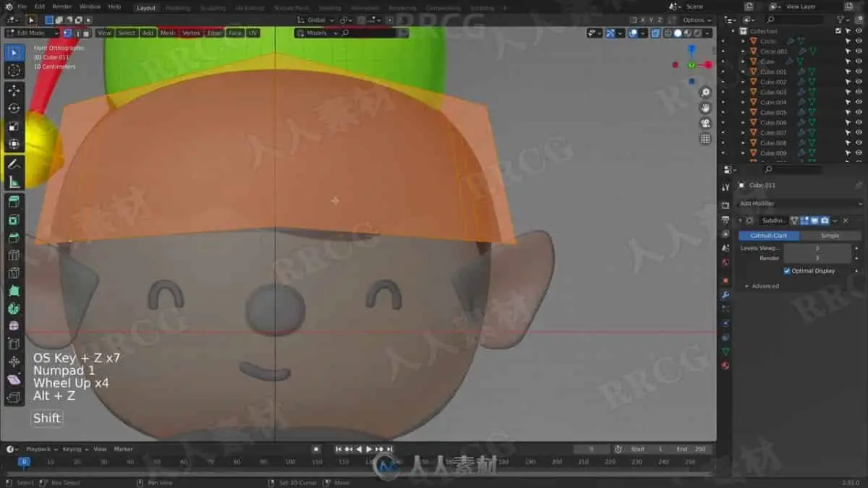Open the Mesh menu in viewport header
The image size is (868, 488).
(x=168, y=33)
